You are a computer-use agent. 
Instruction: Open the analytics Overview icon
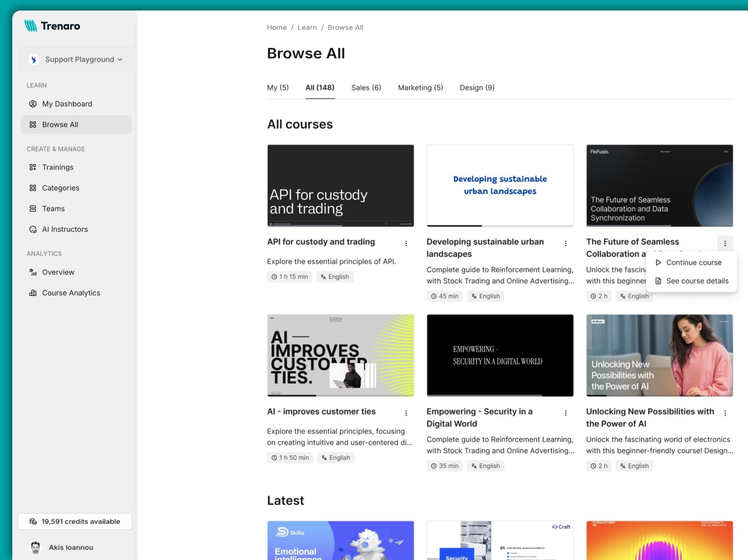pos(32,272)
